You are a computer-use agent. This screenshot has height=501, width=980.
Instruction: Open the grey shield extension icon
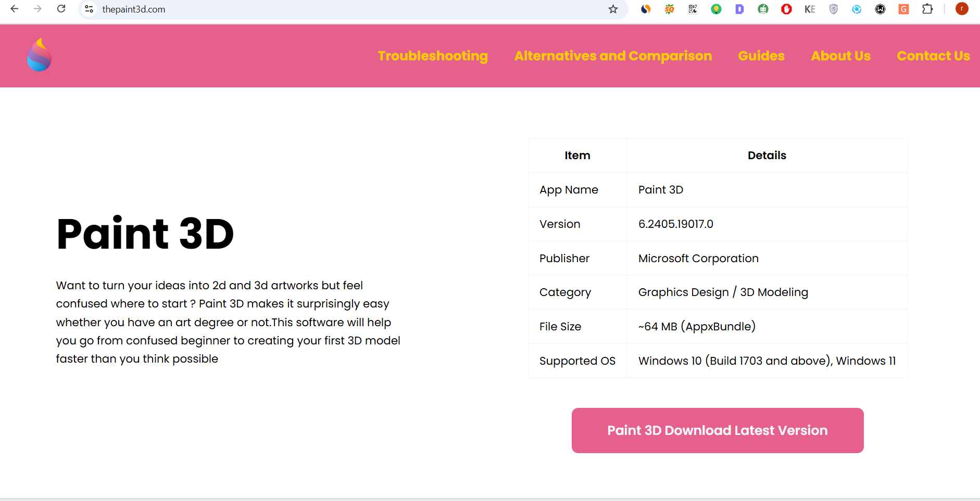833,9
